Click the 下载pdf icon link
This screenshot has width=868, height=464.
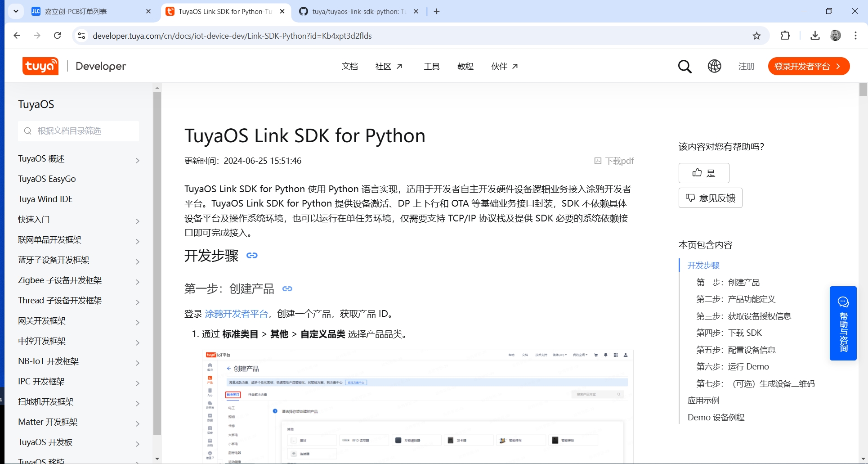coord(614,161)
